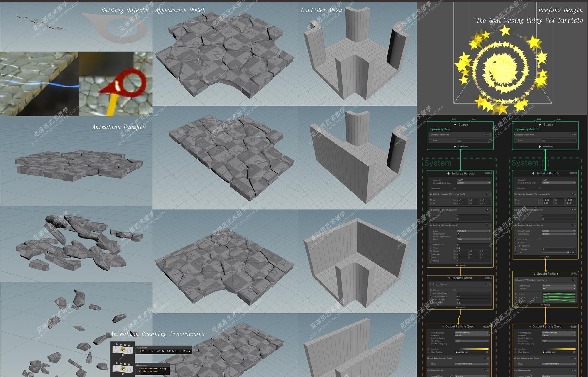Click the LOCAL badge on left Initialize Particle
This screenshot has width=588, height=377.
point(488,173)
